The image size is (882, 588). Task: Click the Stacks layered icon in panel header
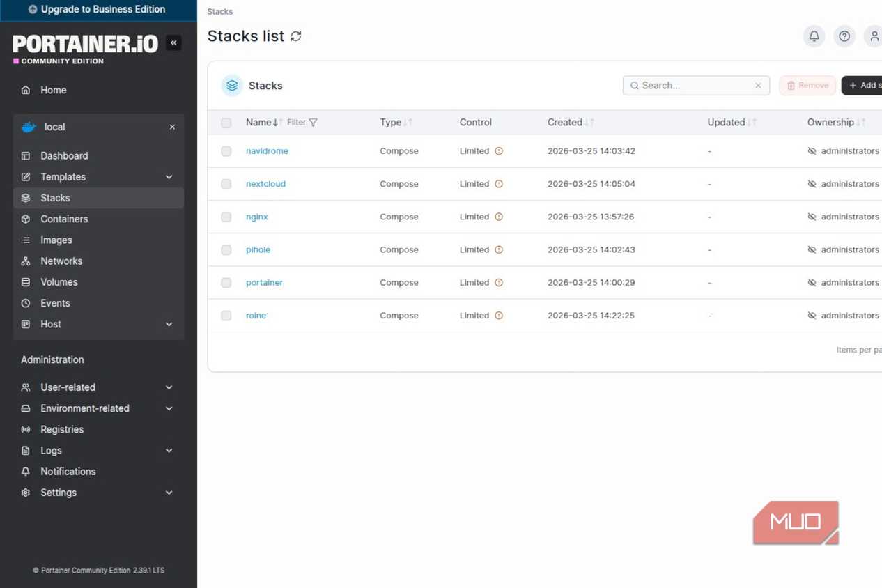click(232, 86)
